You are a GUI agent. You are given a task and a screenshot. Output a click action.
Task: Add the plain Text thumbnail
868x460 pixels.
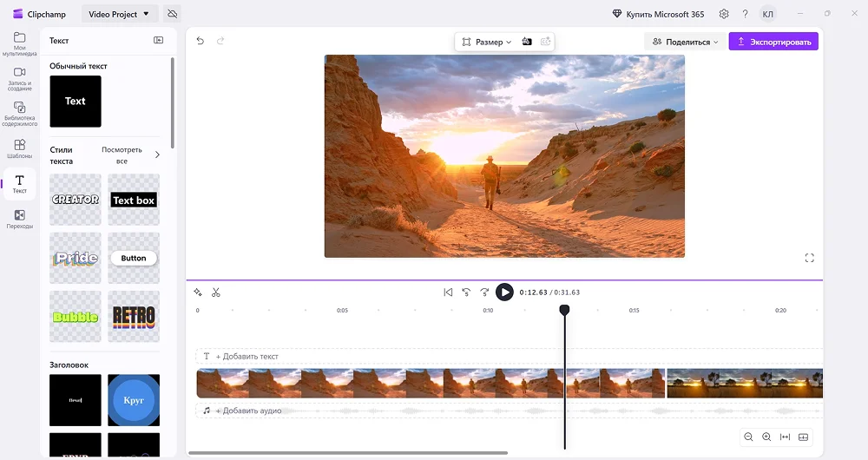click(76, 102)
